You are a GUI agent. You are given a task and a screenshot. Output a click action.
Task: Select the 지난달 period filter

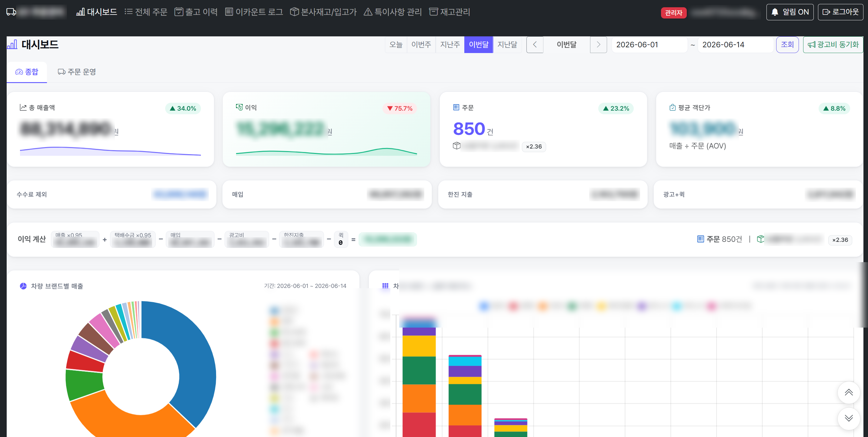507,45
